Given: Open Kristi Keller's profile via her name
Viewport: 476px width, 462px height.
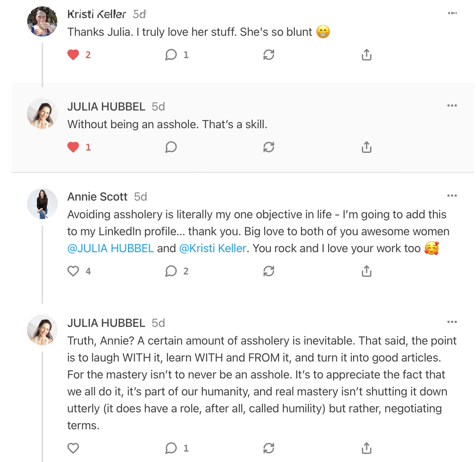Looking at the screenshot, I should point(97,14).
